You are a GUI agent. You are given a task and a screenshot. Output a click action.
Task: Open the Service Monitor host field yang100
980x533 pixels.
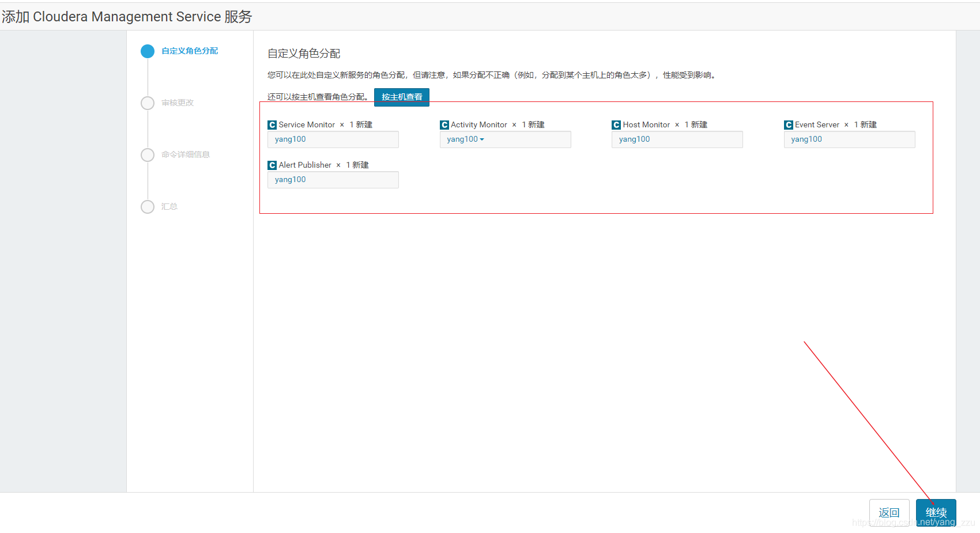click(333, 139)
